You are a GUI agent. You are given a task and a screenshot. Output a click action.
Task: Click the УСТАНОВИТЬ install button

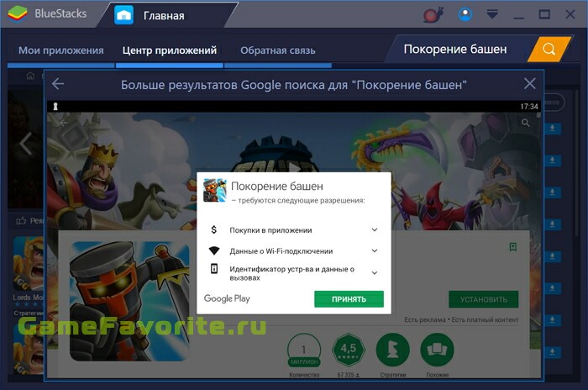click(484, 299)
